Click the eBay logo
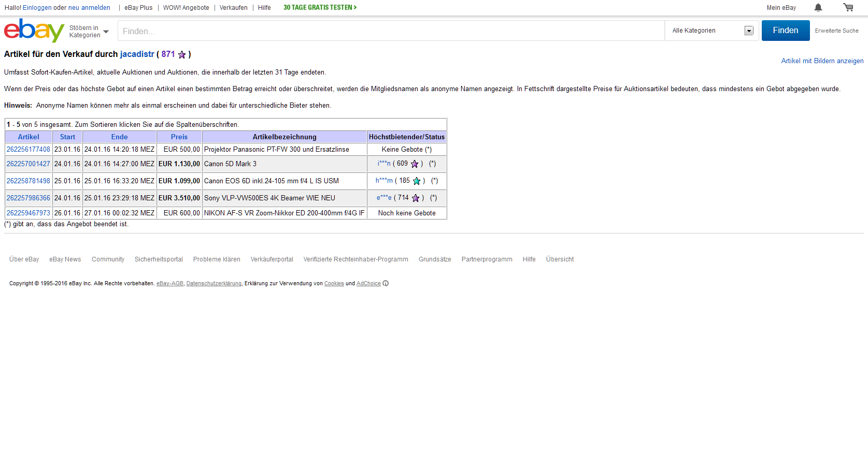The image size is (868, 468). 34,31
